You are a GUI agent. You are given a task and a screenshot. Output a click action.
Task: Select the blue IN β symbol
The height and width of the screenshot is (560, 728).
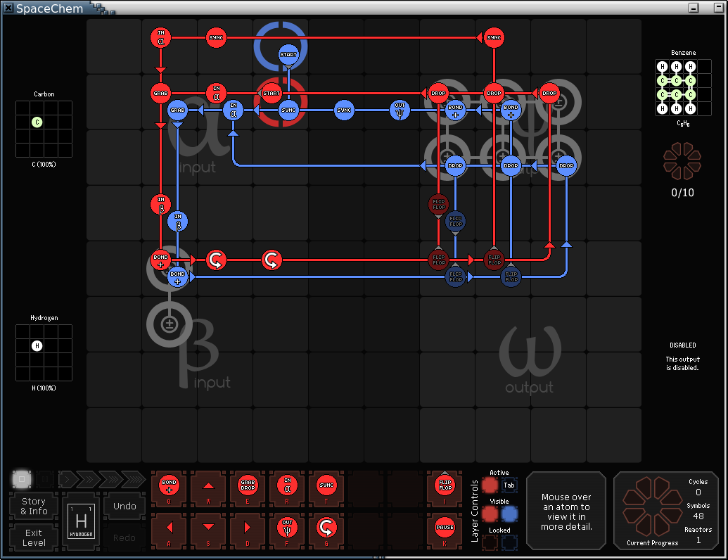pyautogui.click(x=177, y=222)
